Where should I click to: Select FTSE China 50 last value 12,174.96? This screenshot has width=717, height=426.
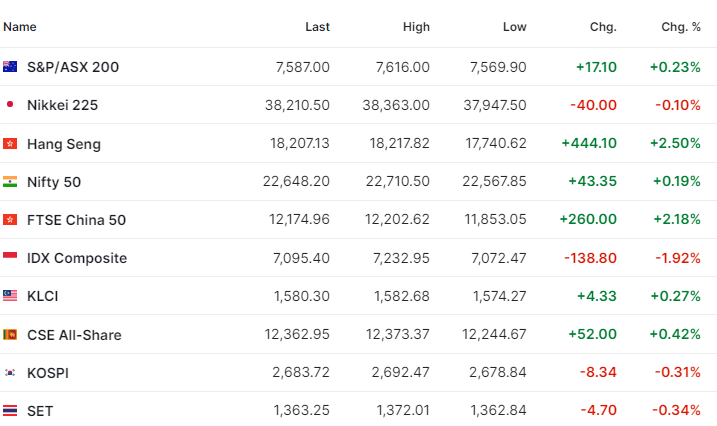(300, 219)
